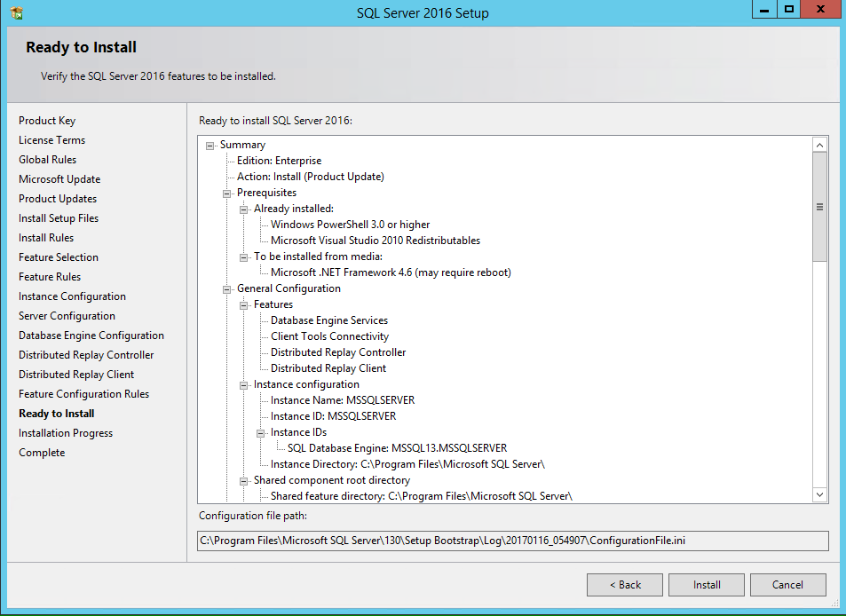846x616 pixels.
Task: Select Client Tools Connectivity tree row
Action: [x=329, y=336]
